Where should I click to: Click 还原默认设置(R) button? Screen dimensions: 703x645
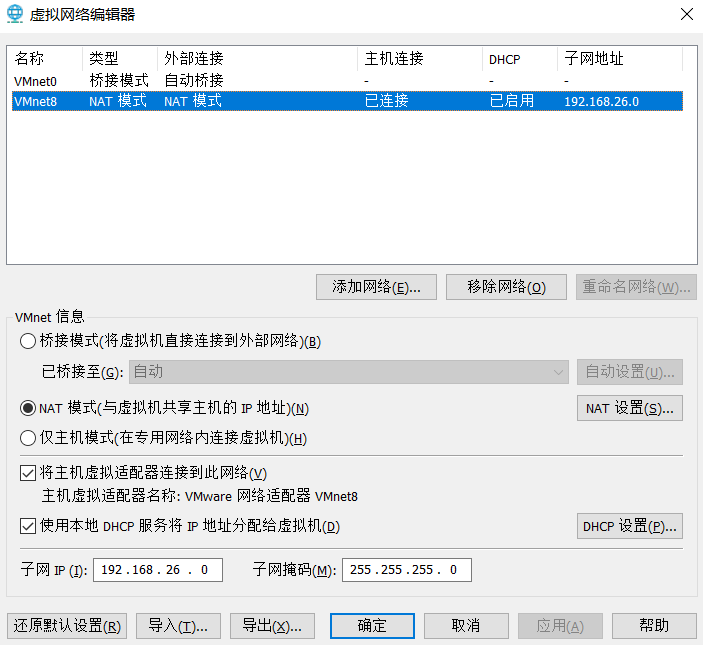click(x=67, y=626)
